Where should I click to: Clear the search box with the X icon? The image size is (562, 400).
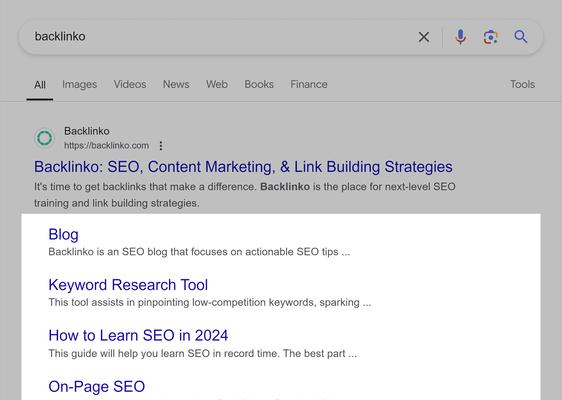tap(424, 37)
